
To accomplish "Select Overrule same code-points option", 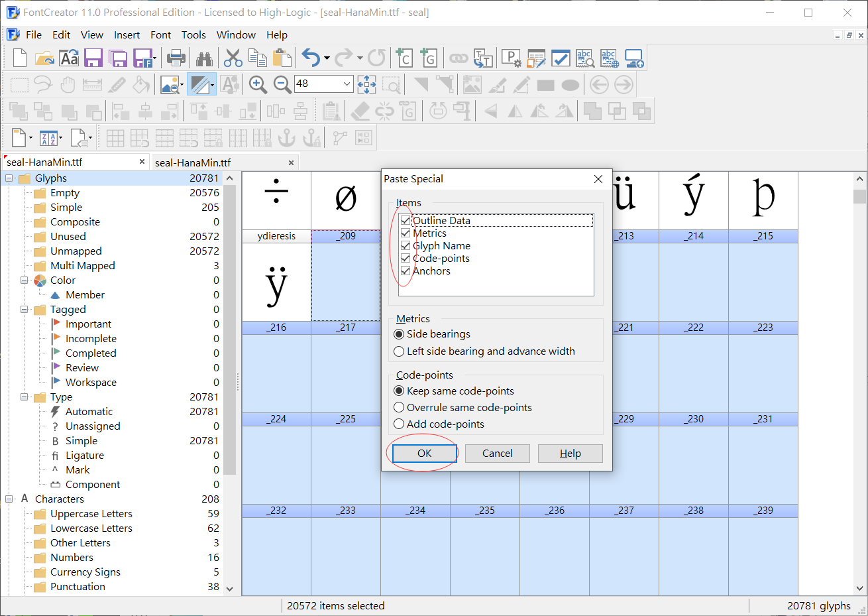I will click(399, 408).
